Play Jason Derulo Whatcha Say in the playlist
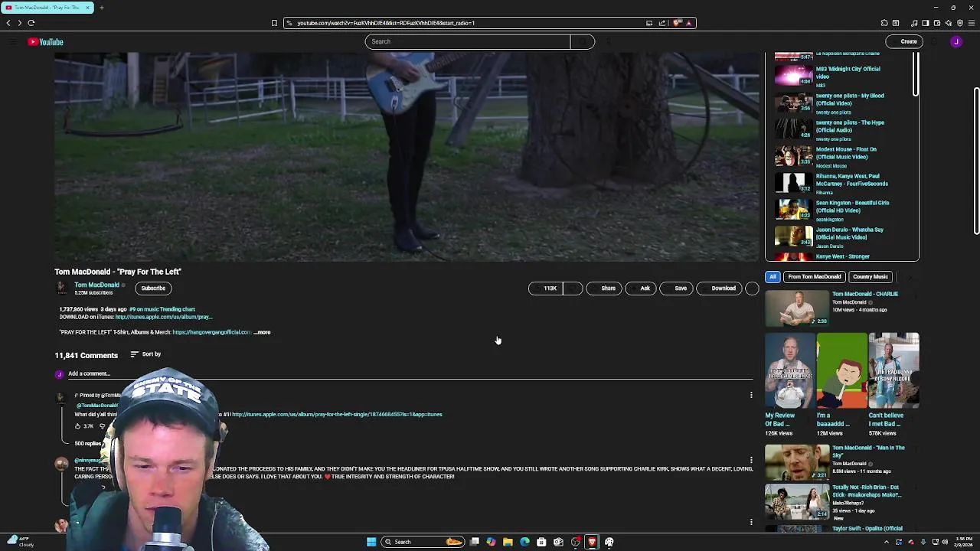980x551 pixels. (793, 236)
